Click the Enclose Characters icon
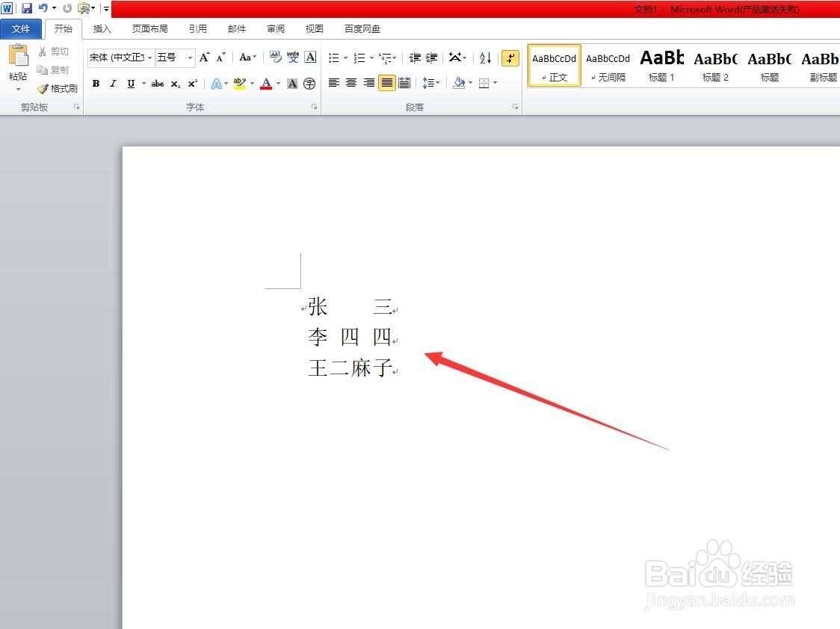This screenshot has width=840, height=629. 309,84
